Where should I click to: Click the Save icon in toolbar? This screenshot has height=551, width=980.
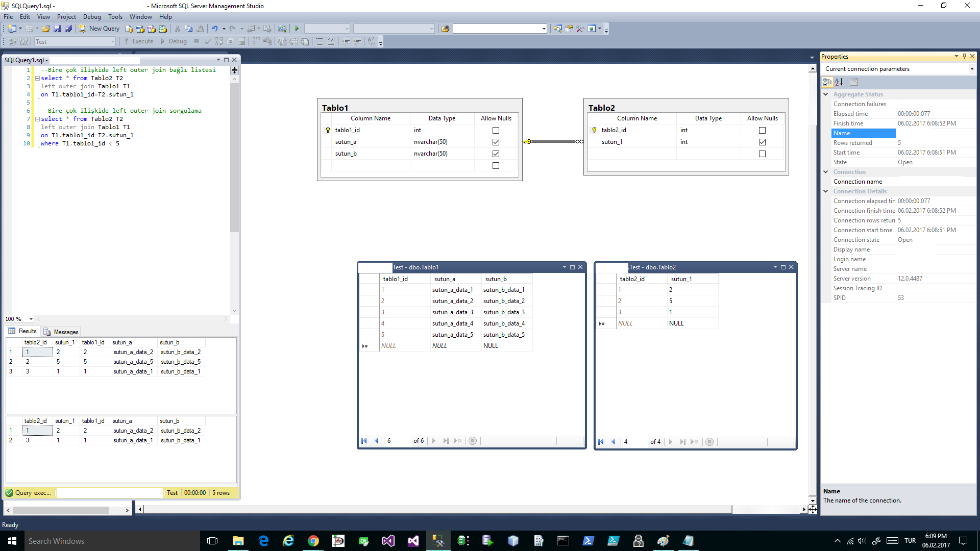point(57,29)
